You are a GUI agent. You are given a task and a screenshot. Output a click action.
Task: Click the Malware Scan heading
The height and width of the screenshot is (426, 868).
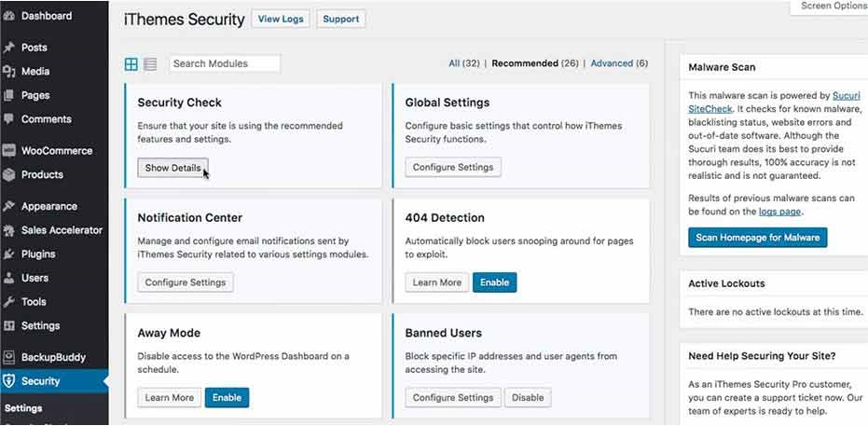click(x=722, y=67)
